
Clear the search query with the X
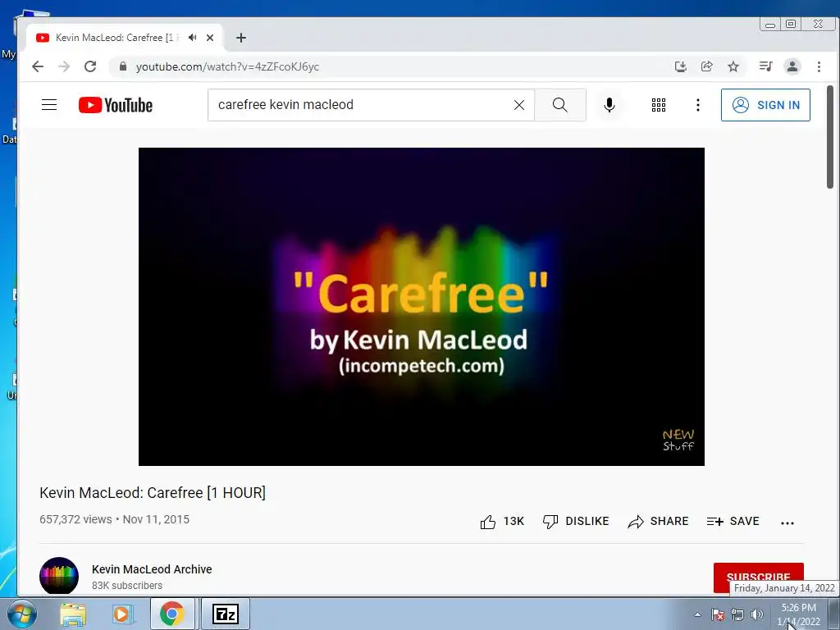click(x=519, y=105)
